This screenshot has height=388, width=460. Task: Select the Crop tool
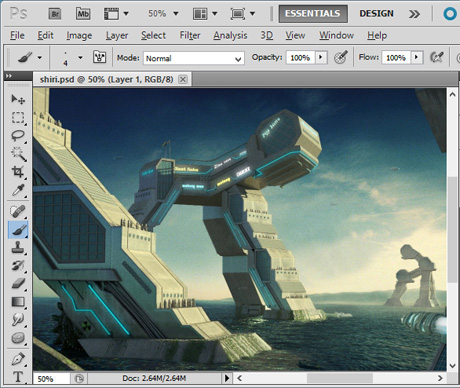(18, 172)
